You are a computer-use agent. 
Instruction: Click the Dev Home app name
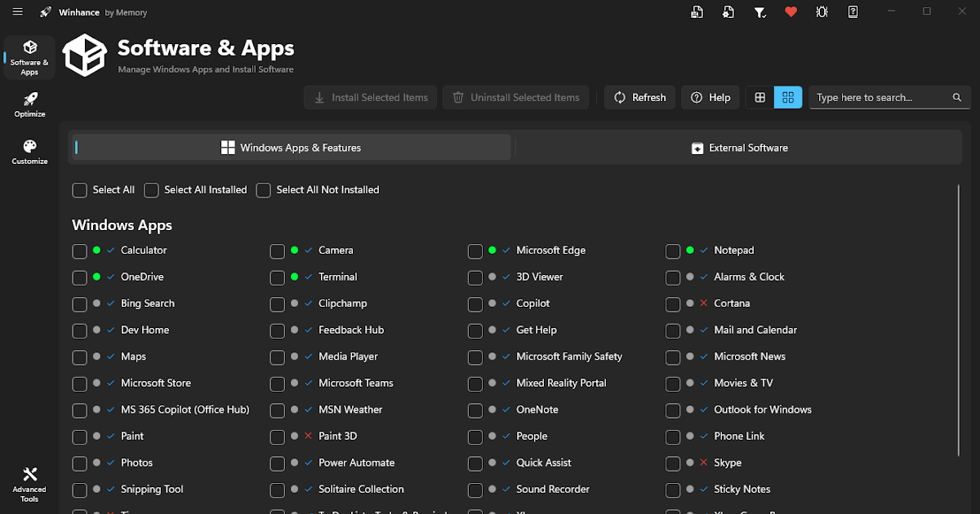coord(145,330)
